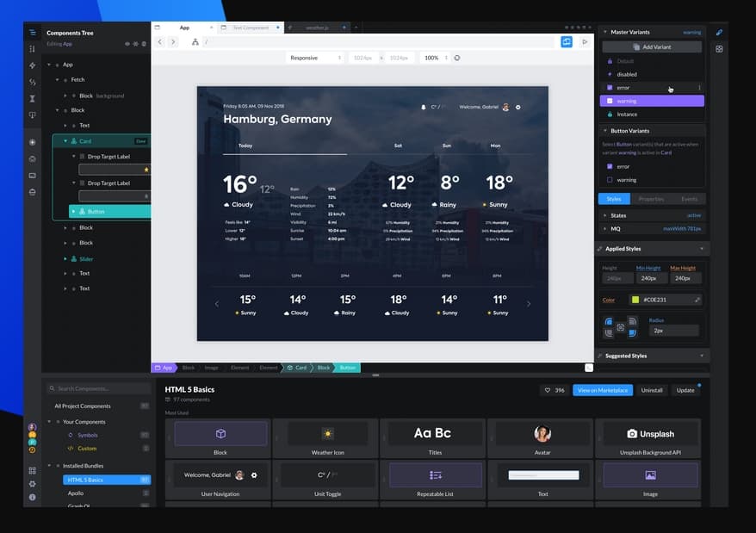Collapse the Master Variants section
Viewport: 756px width, 533px height.
[605, 32]
